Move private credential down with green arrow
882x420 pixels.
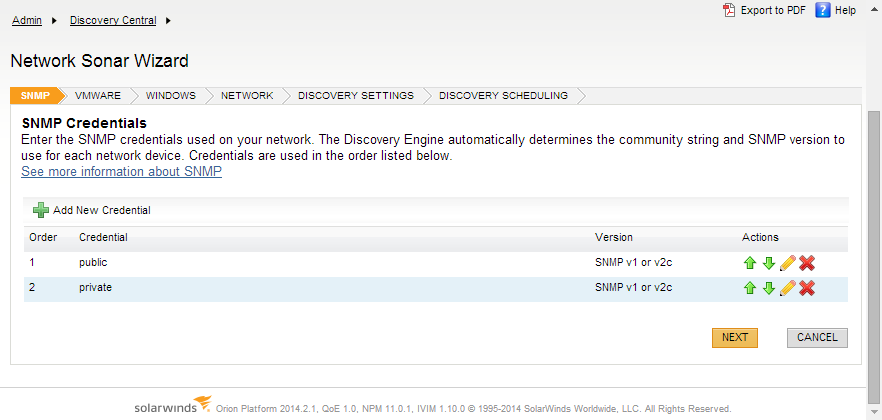pyautogui.click(x=768, y=288)
